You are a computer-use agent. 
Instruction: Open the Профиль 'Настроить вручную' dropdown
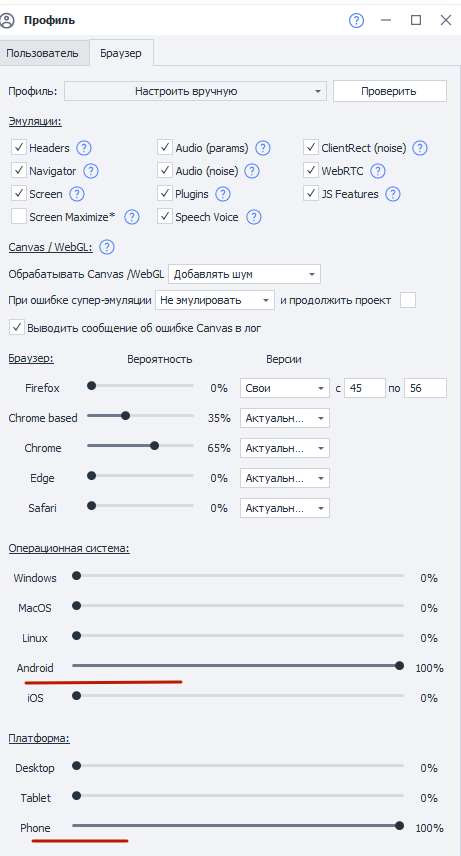195,91
